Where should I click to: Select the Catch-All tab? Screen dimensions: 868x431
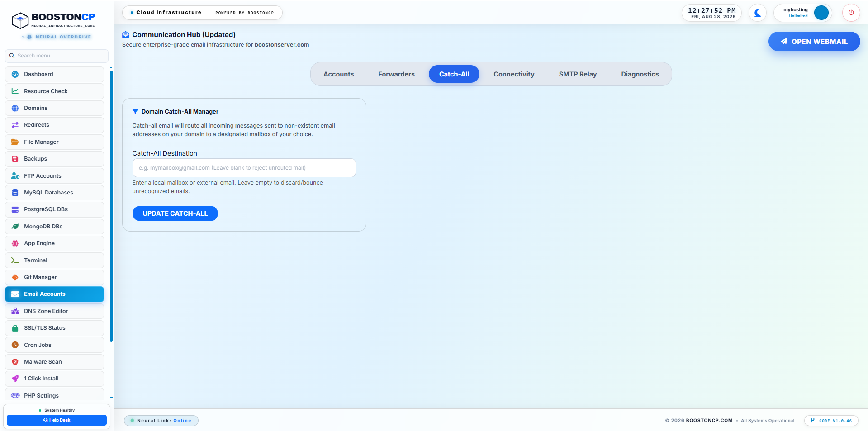click(454, 74)
